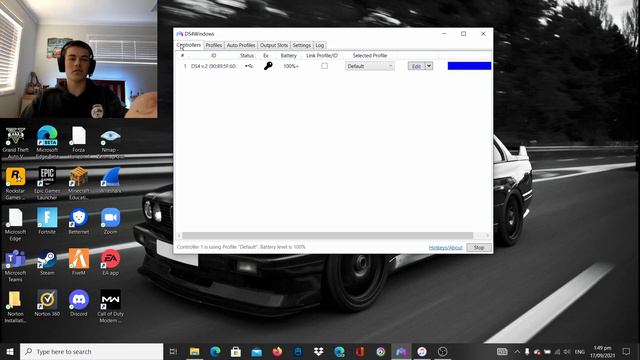Screen dimensions: 640x360
Task: Click the Selected Profile column header
Action: pos(370,56)
